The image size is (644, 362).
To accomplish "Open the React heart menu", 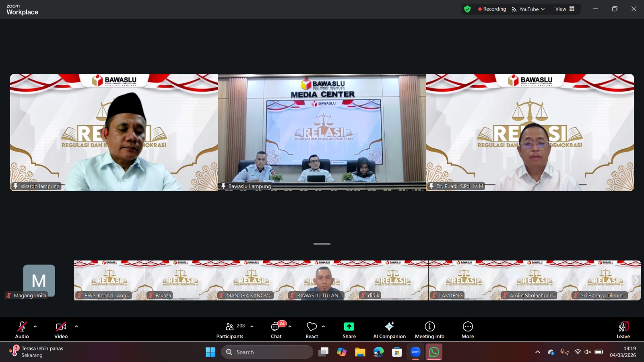I will (x=312, y=330).
